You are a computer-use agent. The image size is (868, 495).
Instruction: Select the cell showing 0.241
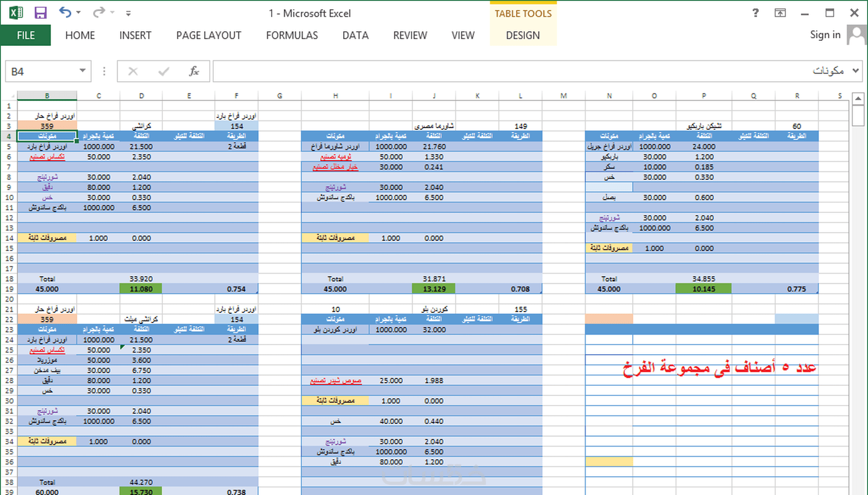[x=434, y=166]
